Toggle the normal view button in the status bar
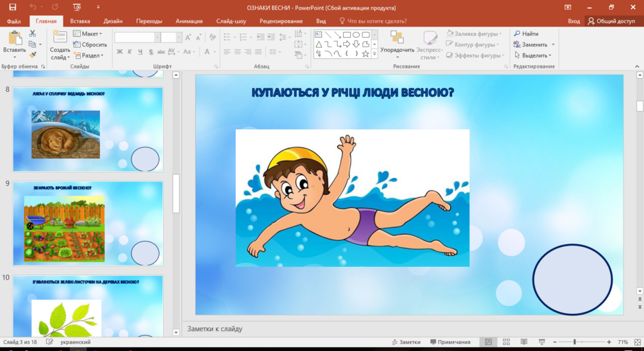 pyautogui.click(x=488, y=341)
